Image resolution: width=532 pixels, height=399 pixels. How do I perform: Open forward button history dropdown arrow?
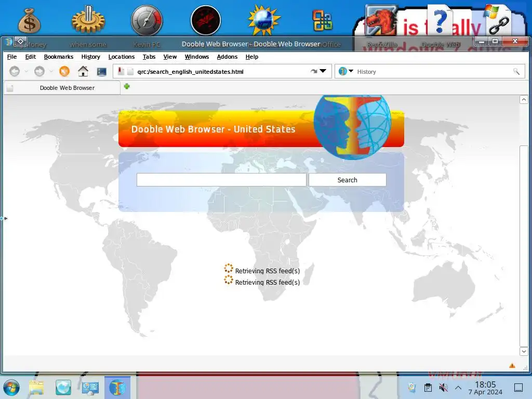point(51,72)
